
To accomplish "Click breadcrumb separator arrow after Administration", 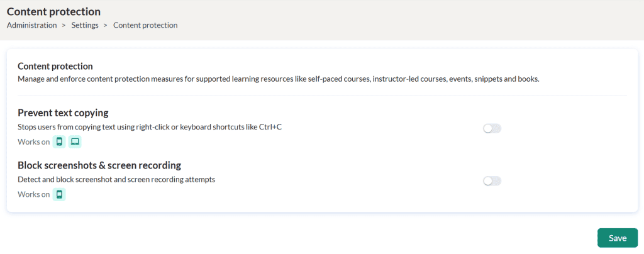I will [64, 25].
